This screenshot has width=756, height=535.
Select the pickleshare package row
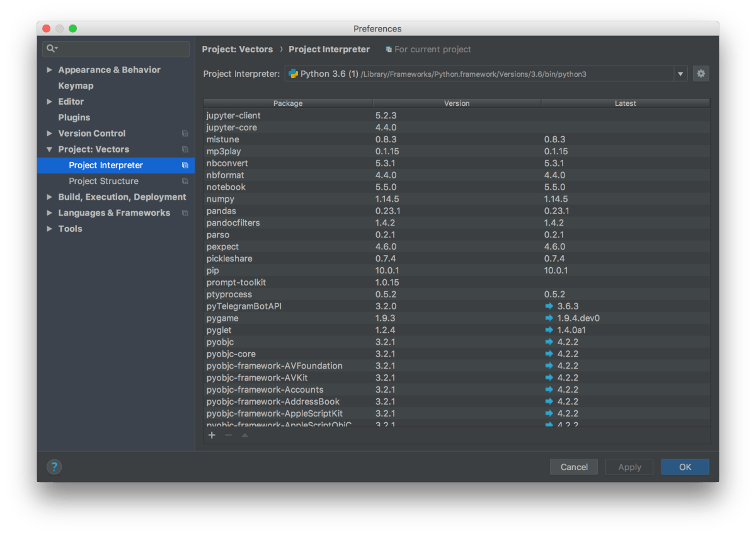pyautogui.click(x=457, y=258)
